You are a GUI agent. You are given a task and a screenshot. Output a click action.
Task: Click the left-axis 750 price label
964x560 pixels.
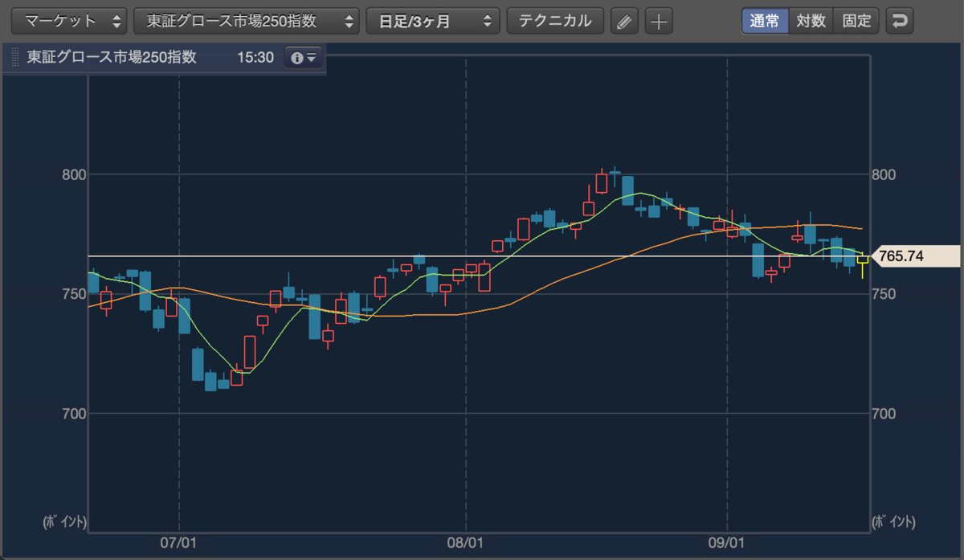(x=74, y=294)
